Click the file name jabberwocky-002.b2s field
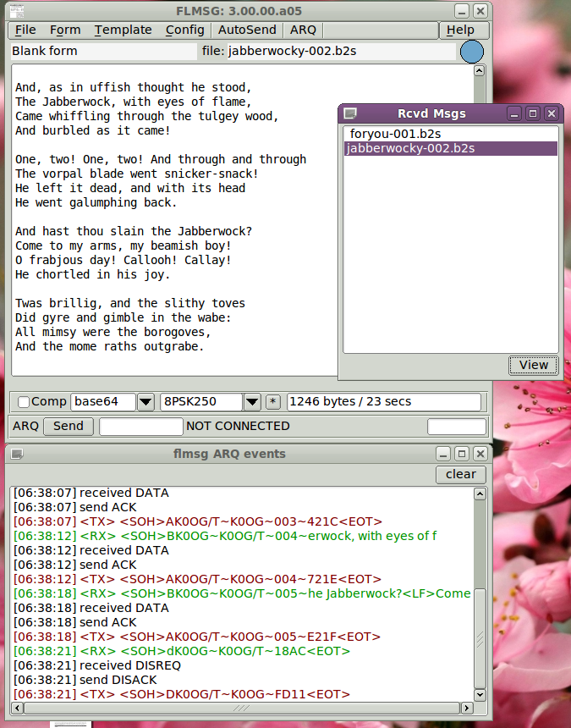This screenshot has height=728, width=571. tap(341, 51)
